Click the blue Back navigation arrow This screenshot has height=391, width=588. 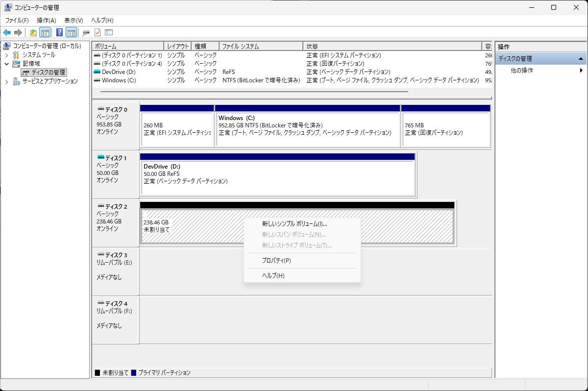pos(7,32)
